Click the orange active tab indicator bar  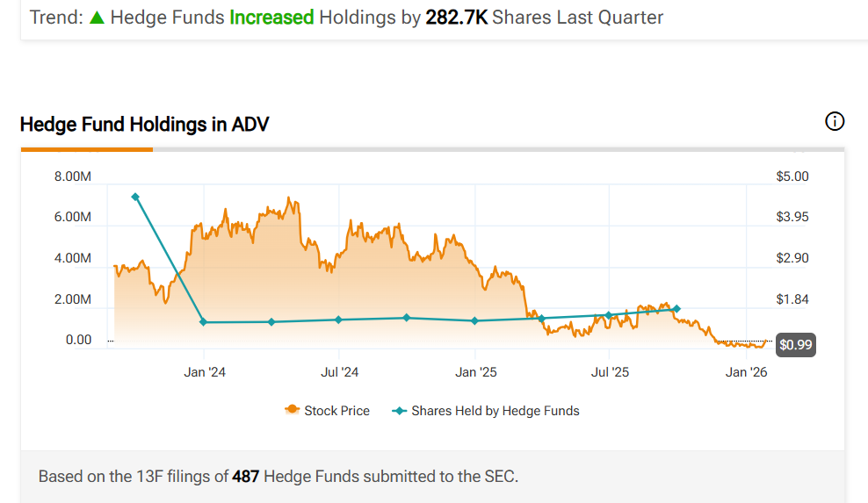coord(86,149)
